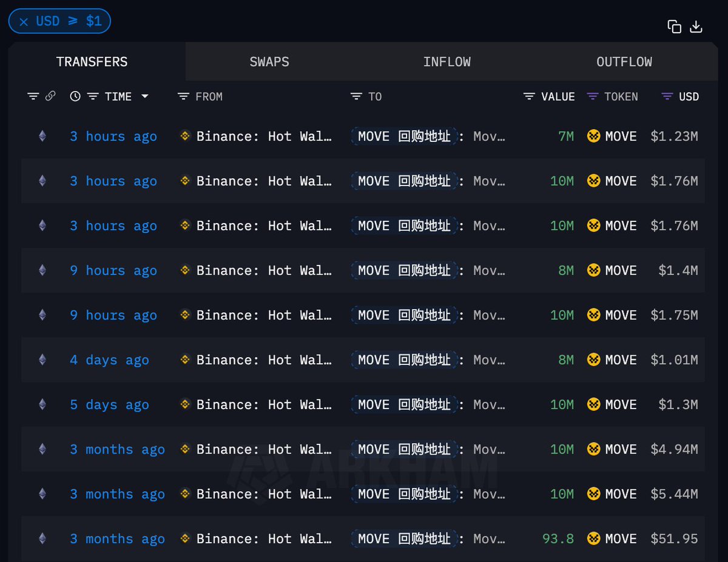Screen dimensions: 728x562
Task: Click the Binance logo in the $1.3M row
Action: click(x=185, y=404)
